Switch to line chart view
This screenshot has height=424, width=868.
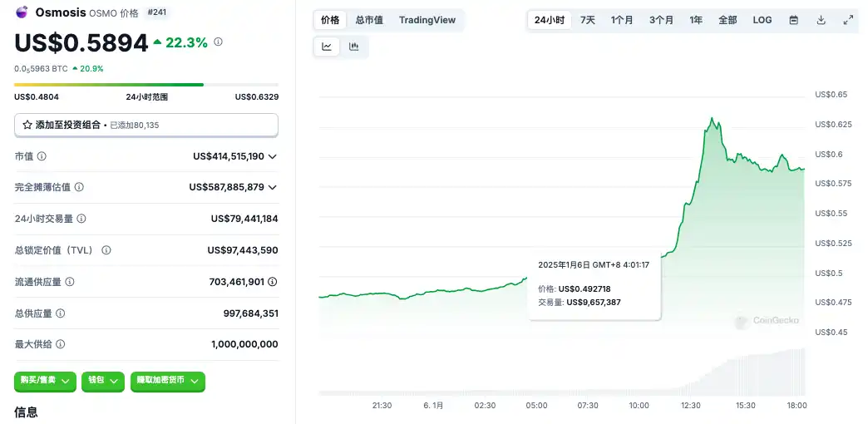[327, 47]
